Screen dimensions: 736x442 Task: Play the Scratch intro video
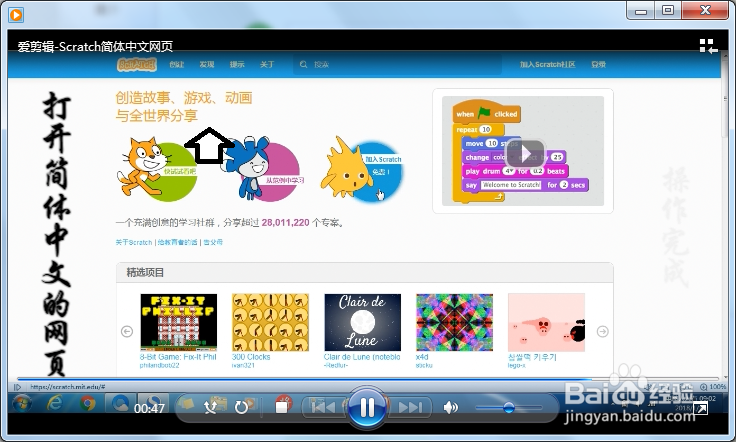[x=525, y=154]
